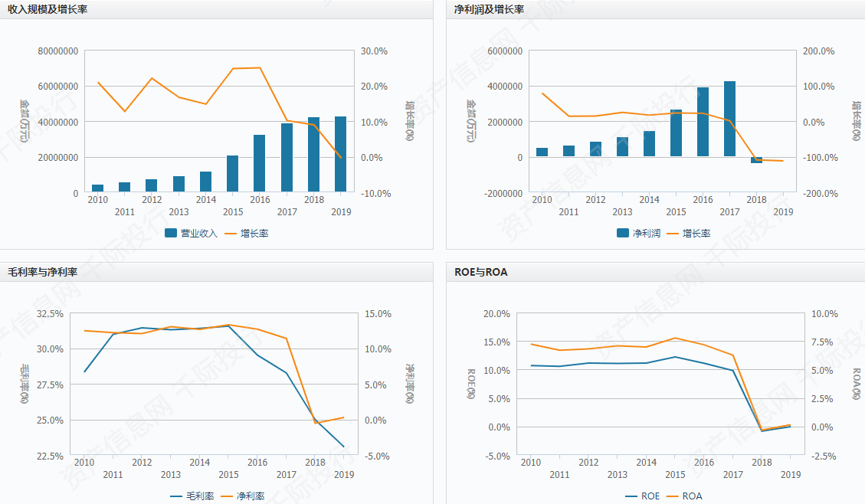Select the negative 2018 net profit bar
865x504 pixels.
click(756, 160)
